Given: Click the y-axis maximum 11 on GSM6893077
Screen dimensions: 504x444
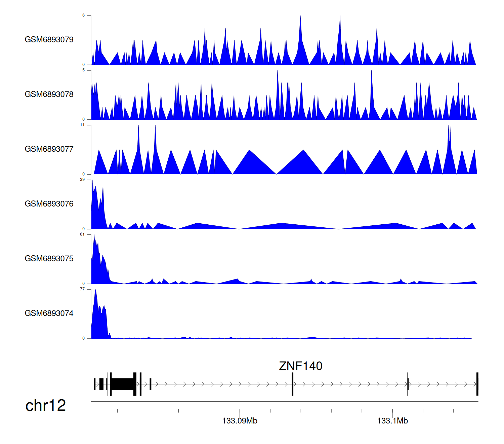Looking at the screenshot, I should click(x=82, y=125).
